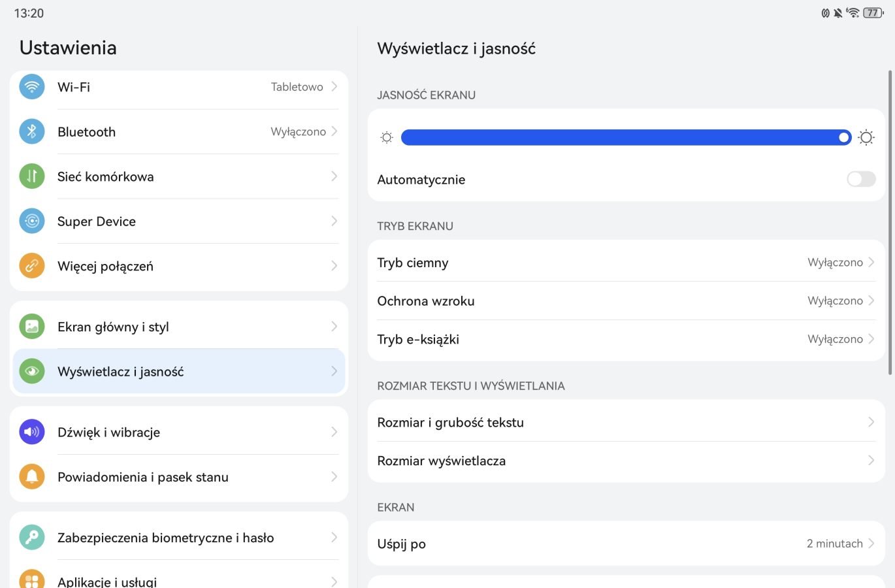Image resolution: width=895 pixels, height=588 pixels.
Task: Expand Super Device row chevron
Action: pyautogui.click(x=334, y=221)
